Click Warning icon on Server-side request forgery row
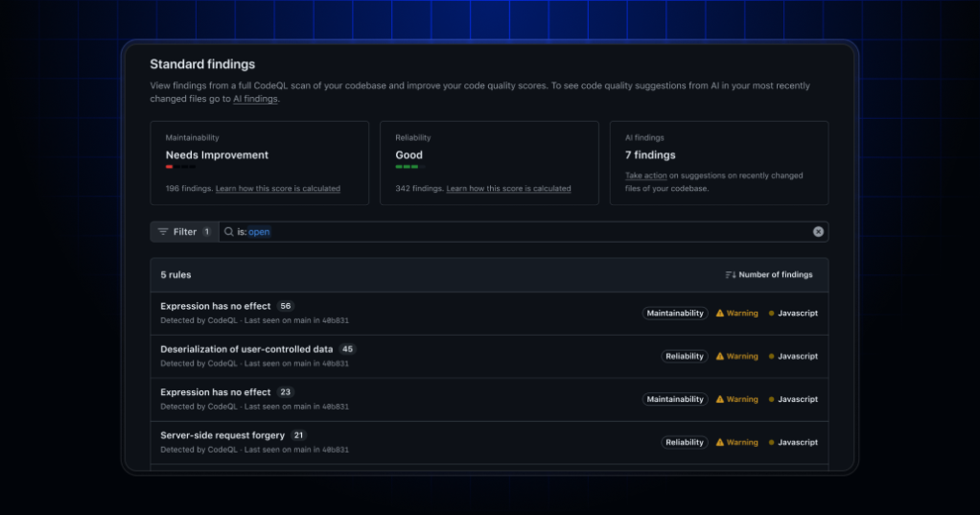The image size is (980, 515). click(x=720, y=442)
